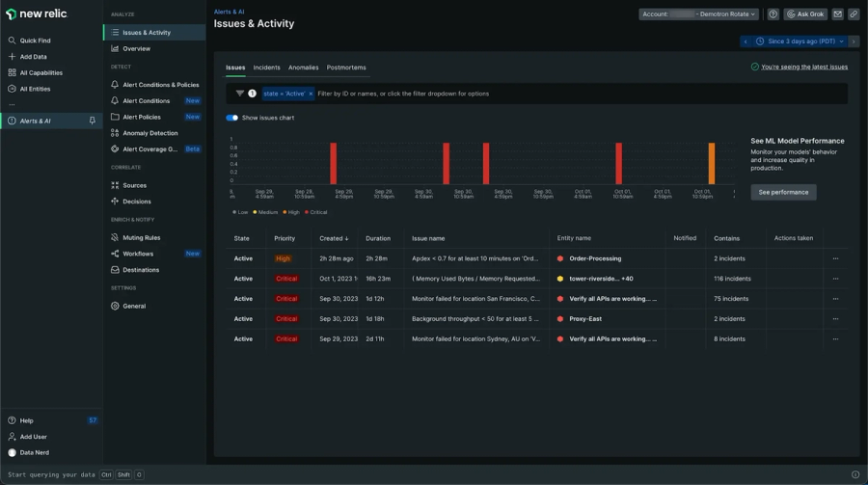Go to Workflows section
This screenshot has height=485, width=868.
[138, 254]
